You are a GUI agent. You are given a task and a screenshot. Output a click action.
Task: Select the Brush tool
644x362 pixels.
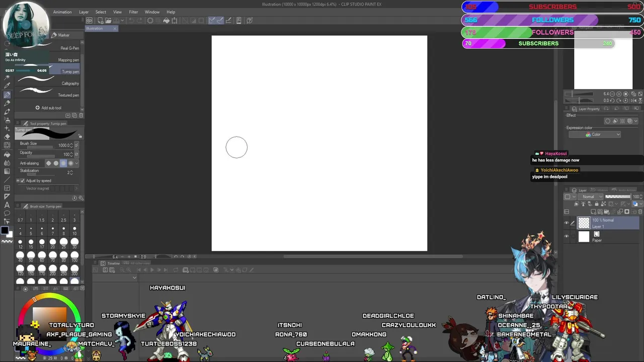[x=7, y=112]
